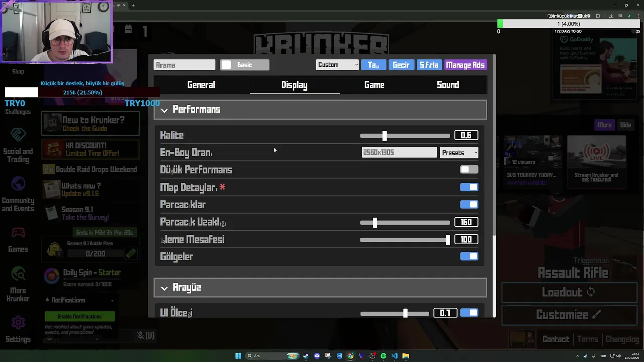
Task: Click the Kalite slider
Action: coord(405,135)
